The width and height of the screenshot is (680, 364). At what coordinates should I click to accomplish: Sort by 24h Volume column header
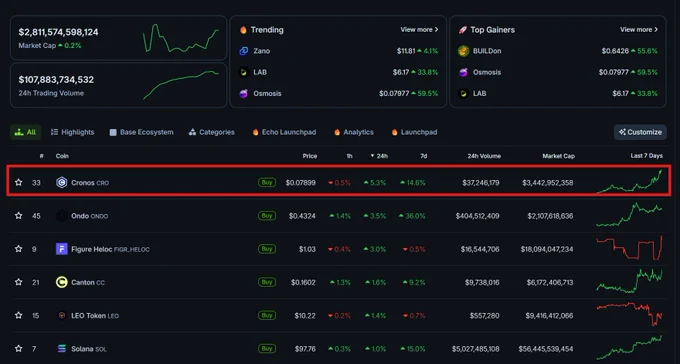click(484, 156)
